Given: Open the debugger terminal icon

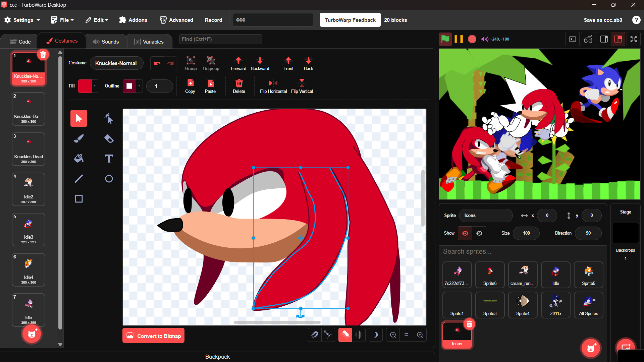Looking at the screenshot, I should pyautogui.click(x=573, y=39).
